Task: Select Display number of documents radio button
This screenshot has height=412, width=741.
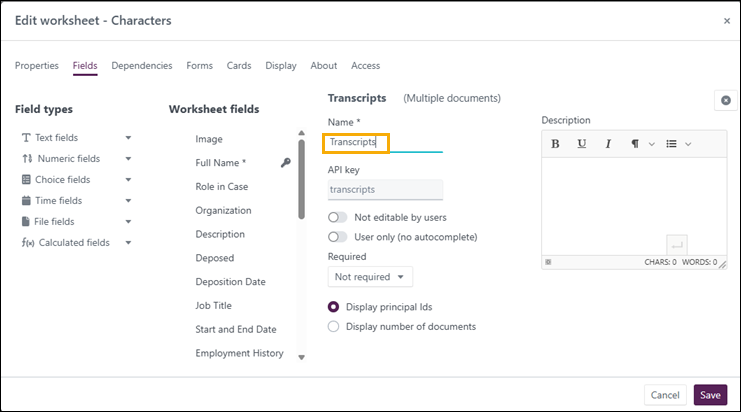Action: tap(333, 326)
